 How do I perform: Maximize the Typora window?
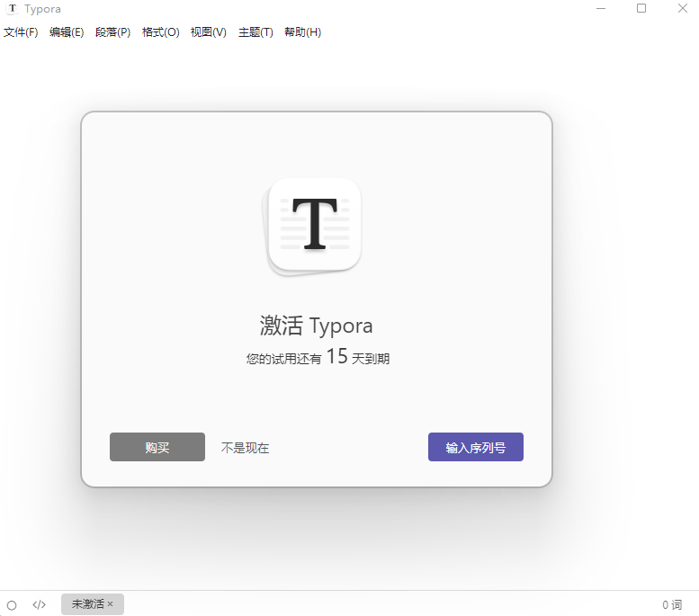click(641, 8)
